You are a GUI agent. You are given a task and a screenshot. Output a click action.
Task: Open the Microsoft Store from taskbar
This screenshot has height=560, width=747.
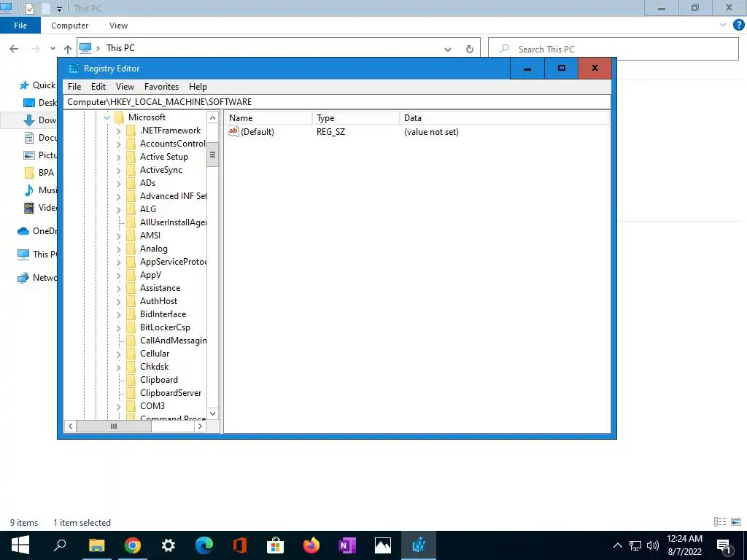[275, 545]
